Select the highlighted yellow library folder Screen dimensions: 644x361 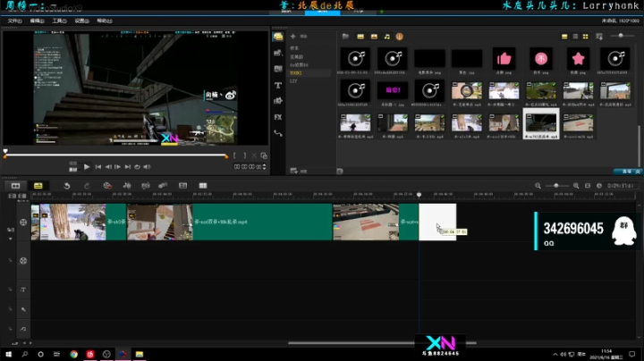309,73
